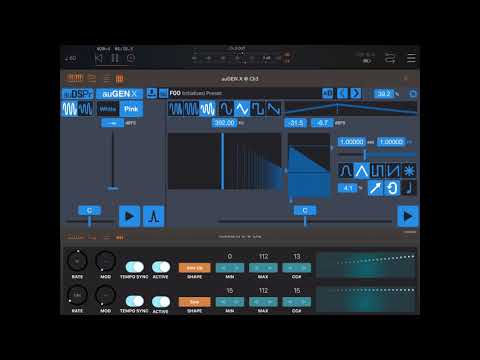Select the bell-shaped envelope icon

point(345,171)
